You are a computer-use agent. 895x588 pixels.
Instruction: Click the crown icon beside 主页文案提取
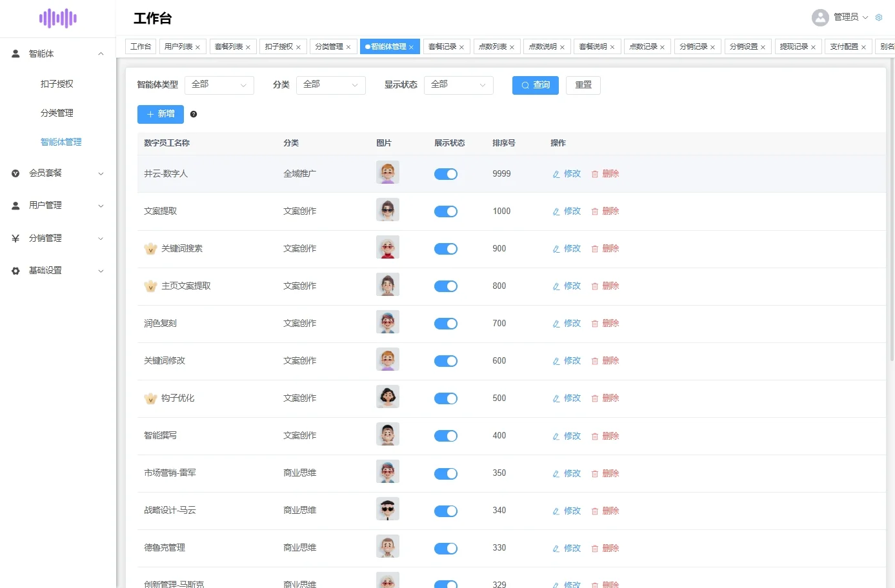click(150, 286)
